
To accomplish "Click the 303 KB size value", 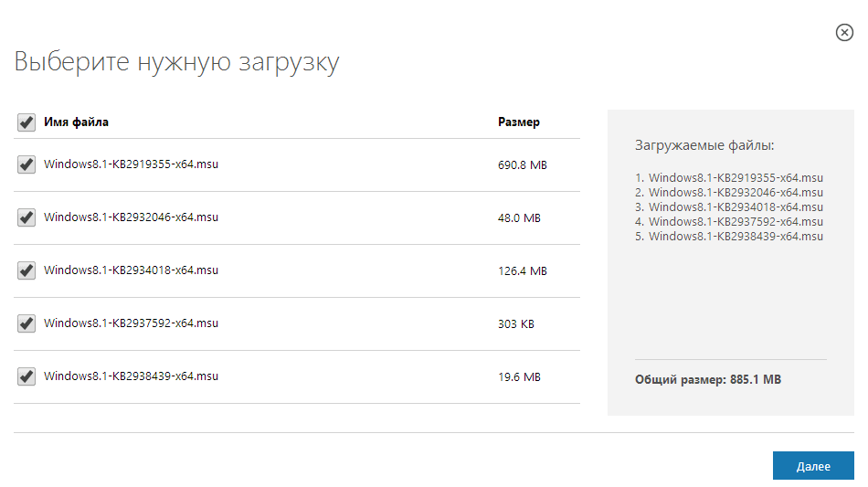I will [x=516, y=324].
